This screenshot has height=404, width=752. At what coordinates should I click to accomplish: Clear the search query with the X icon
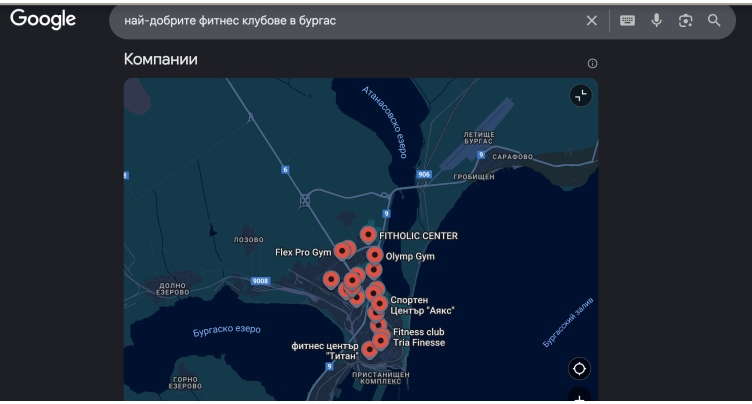(592, 21)
